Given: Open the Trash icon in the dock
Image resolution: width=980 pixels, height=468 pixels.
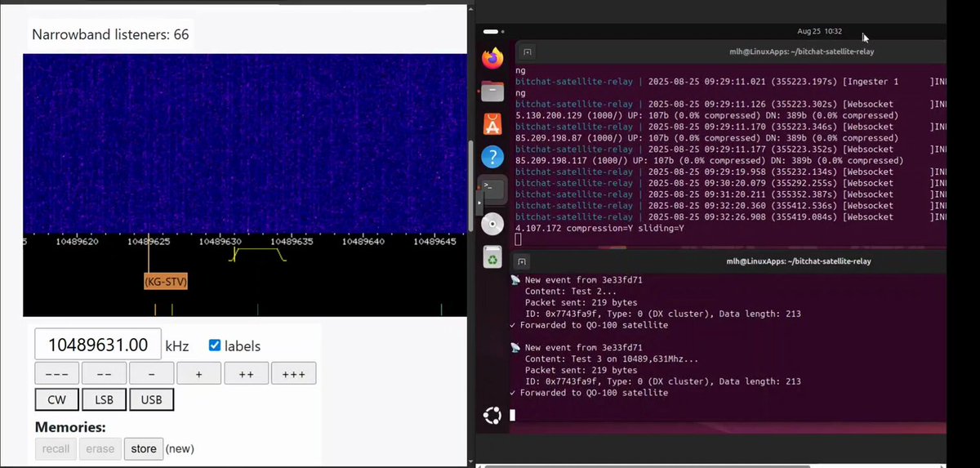Looking at the screenshot, I should (x=492, y=257).
